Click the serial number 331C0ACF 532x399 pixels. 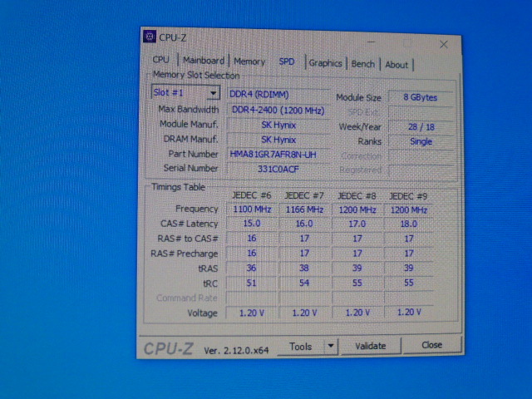pos(278,169)
